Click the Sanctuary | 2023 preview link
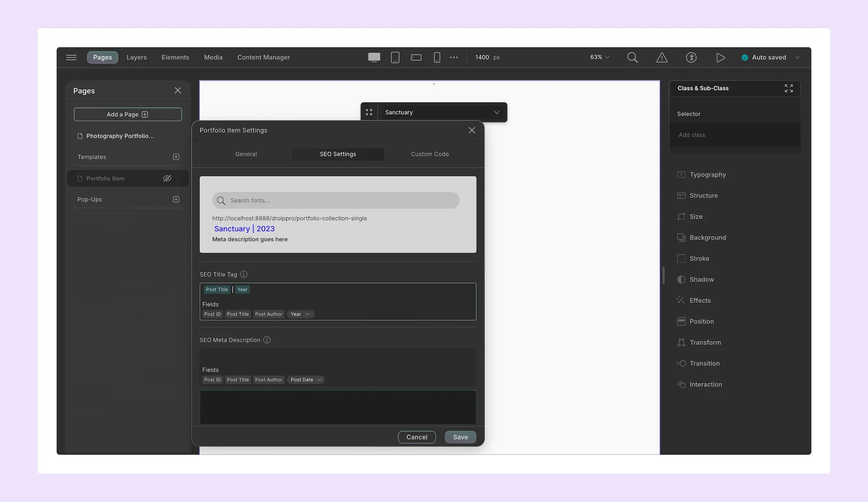The height and width of the screenshot is (502, 868). point(244,229)
